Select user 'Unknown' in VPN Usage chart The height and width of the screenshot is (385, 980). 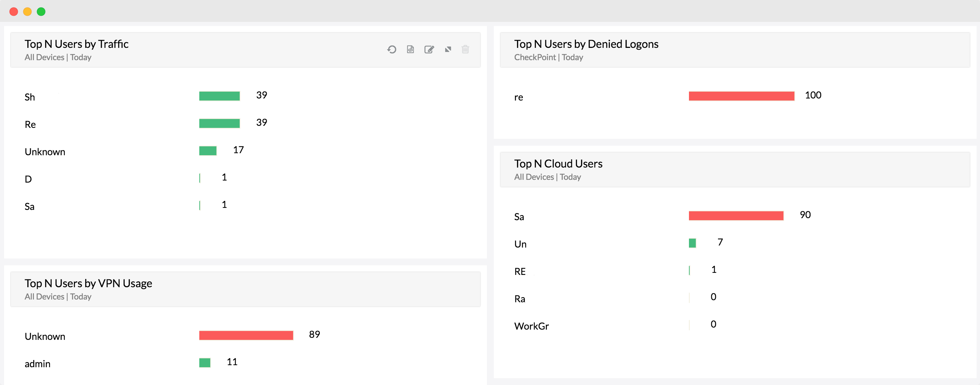click(x=45, y=336)
